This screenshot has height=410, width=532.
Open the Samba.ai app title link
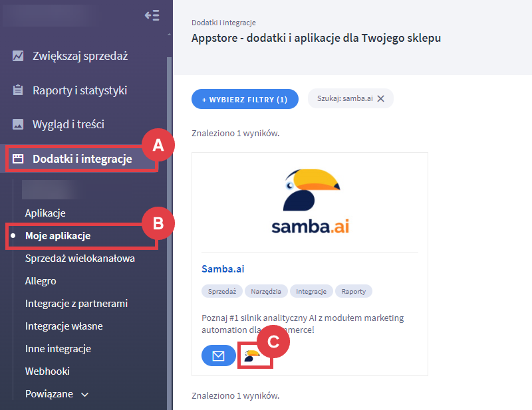click(223, 269)
